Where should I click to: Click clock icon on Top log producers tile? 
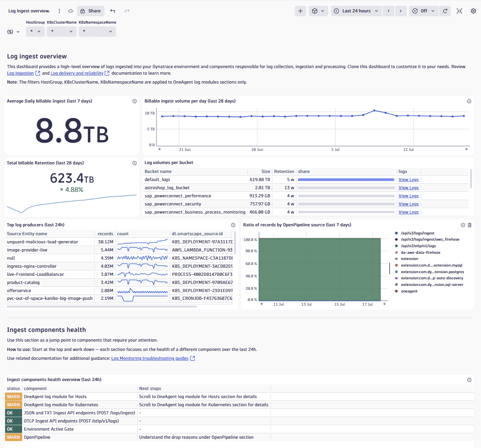pos(233,225)
